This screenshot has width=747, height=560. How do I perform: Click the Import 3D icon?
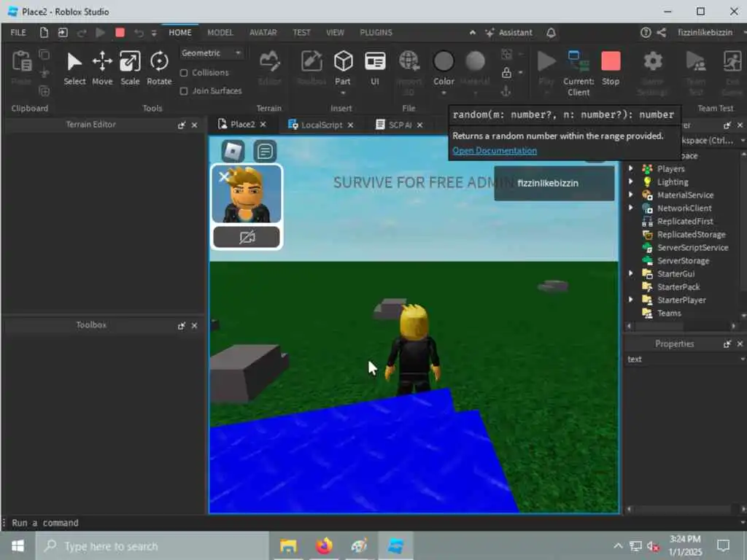(409, 61)
